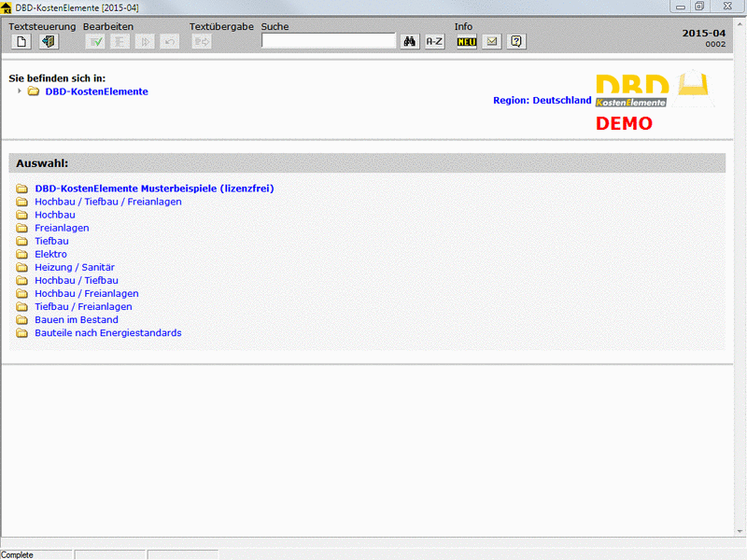The image size is (747, 560).
Task: Restore down the application window
Action: pos(699,7)
